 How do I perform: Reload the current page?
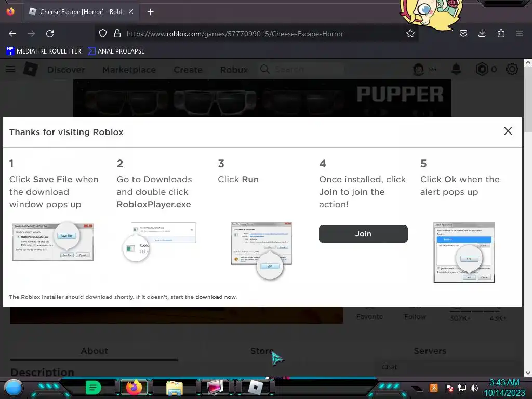pos(50,34)
